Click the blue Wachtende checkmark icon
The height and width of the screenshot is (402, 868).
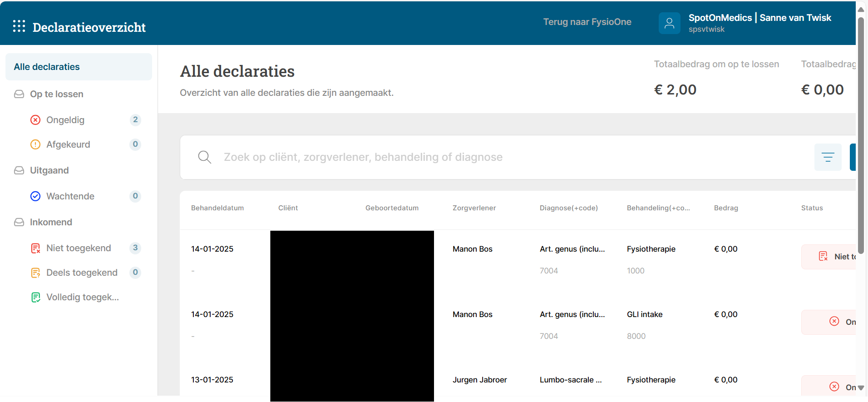tap(35, 196)
